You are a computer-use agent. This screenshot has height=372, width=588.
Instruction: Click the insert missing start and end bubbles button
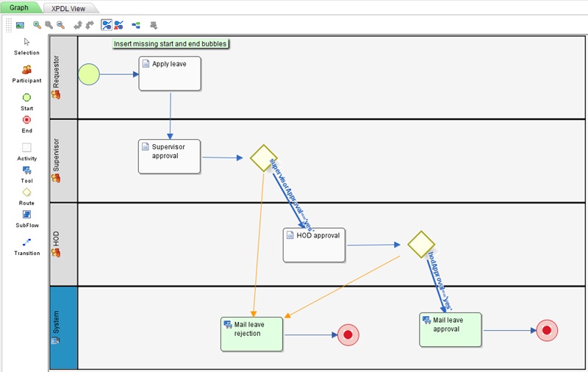[107, 24]
